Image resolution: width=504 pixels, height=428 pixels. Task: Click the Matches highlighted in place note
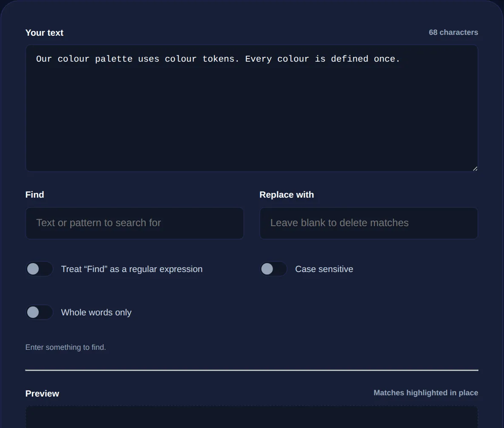coord(426,393)
